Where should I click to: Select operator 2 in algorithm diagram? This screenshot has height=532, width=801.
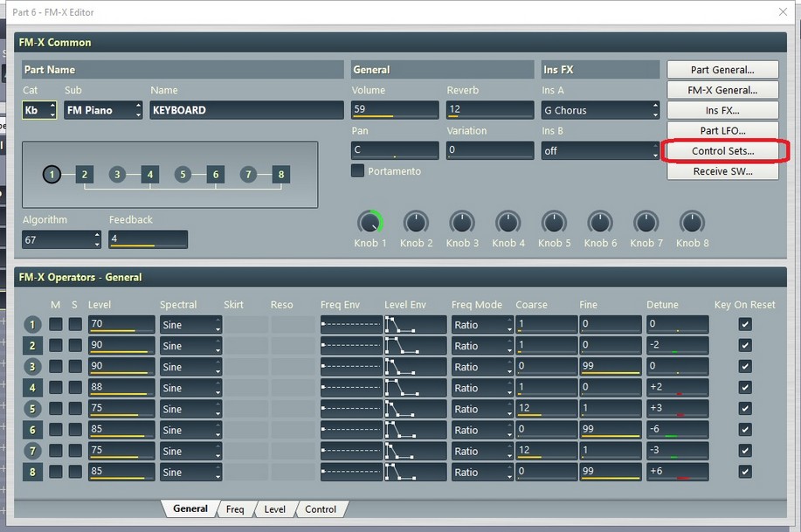[84, 174]
